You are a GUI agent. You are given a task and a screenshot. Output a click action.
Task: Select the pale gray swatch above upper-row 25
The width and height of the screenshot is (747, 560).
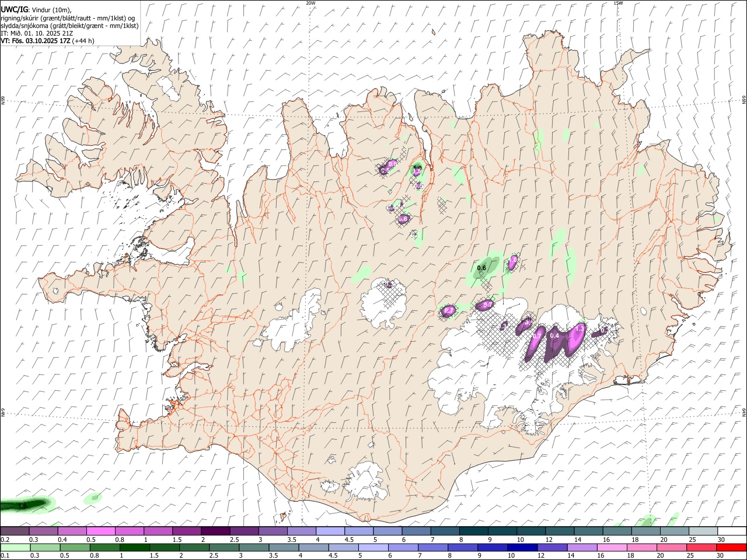[702, 531]
